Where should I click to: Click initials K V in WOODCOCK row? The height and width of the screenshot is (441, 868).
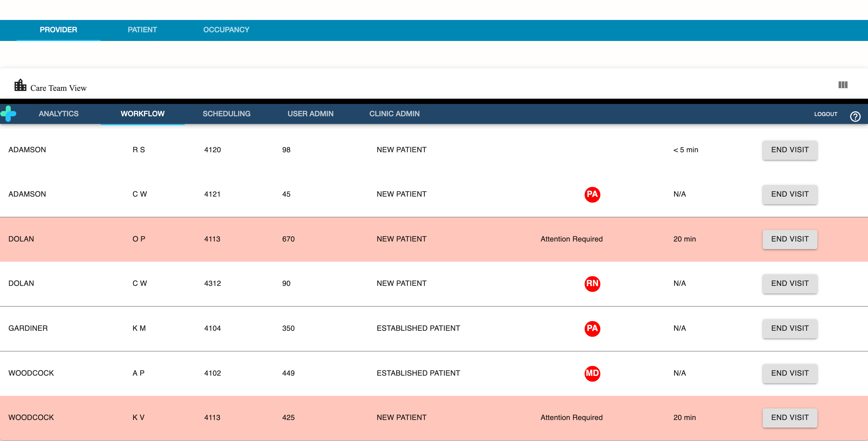pyautogui.click(x=138, y=417)
